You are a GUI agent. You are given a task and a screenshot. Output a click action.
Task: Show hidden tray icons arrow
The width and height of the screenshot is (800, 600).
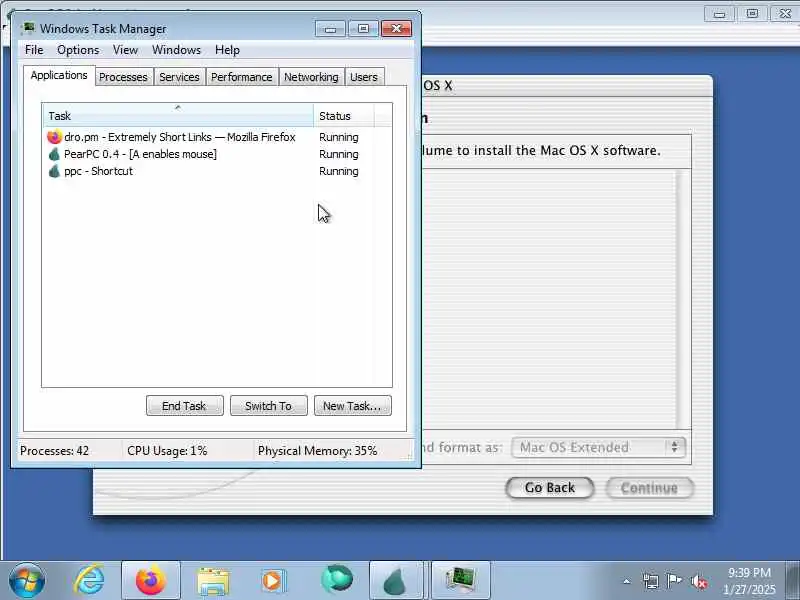pos(627,581)
